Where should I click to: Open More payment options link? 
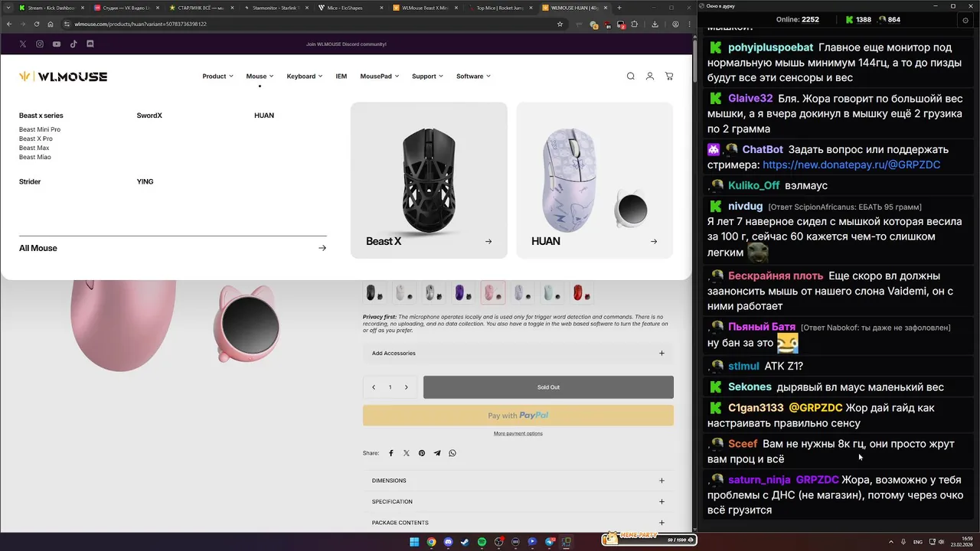point(518,434)
